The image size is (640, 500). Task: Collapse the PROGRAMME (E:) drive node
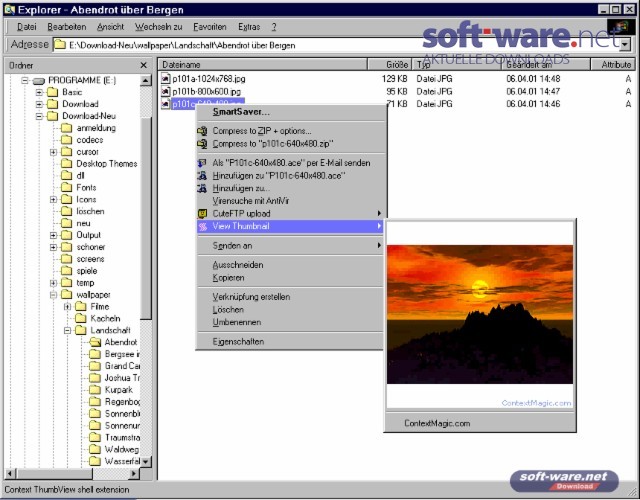point(24,80)
